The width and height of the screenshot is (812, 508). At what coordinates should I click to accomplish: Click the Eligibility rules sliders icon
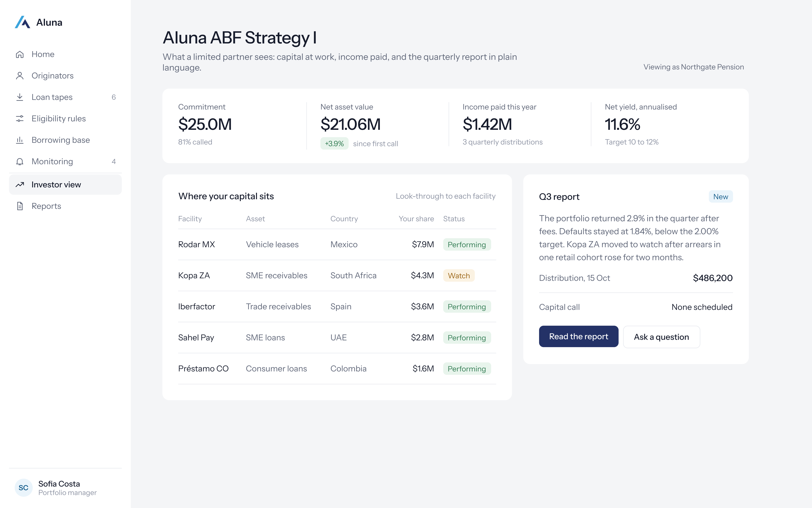point(20,119)
